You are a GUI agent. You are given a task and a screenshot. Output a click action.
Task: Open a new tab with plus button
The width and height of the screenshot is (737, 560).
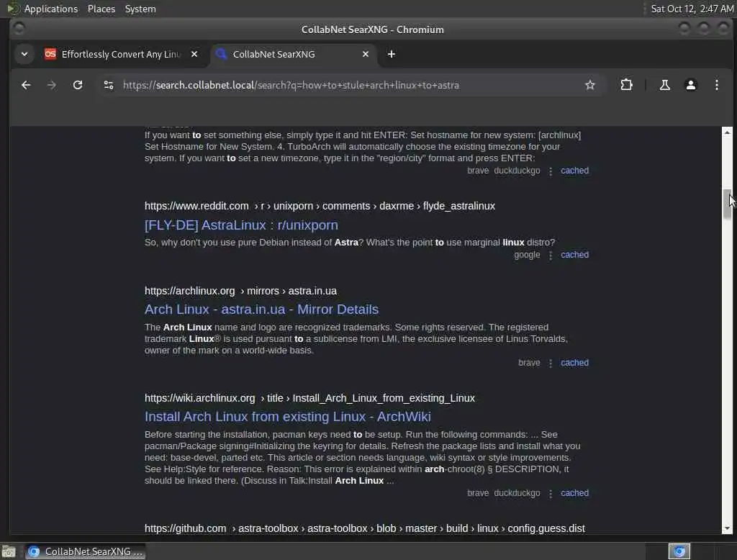[x=391, y=54]
